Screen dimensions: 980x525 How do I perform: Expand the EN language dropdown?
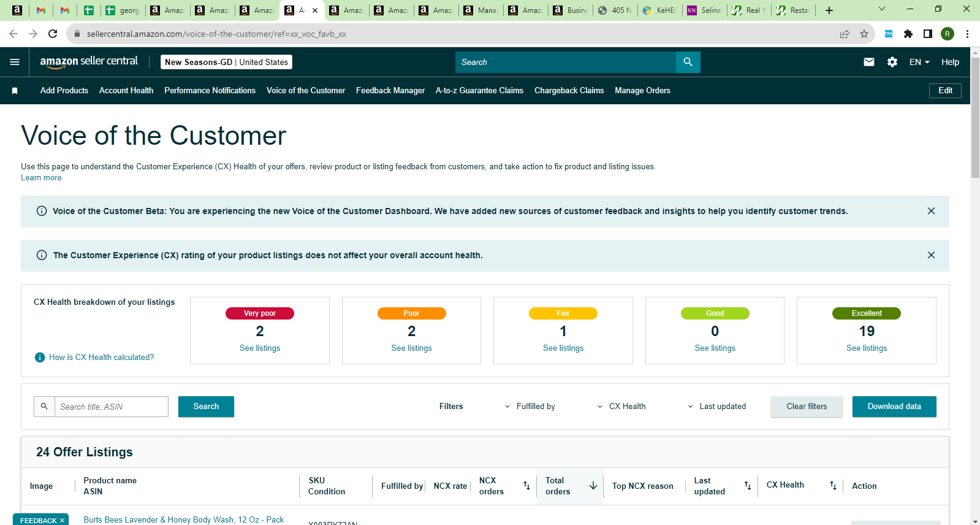point(919,62)
